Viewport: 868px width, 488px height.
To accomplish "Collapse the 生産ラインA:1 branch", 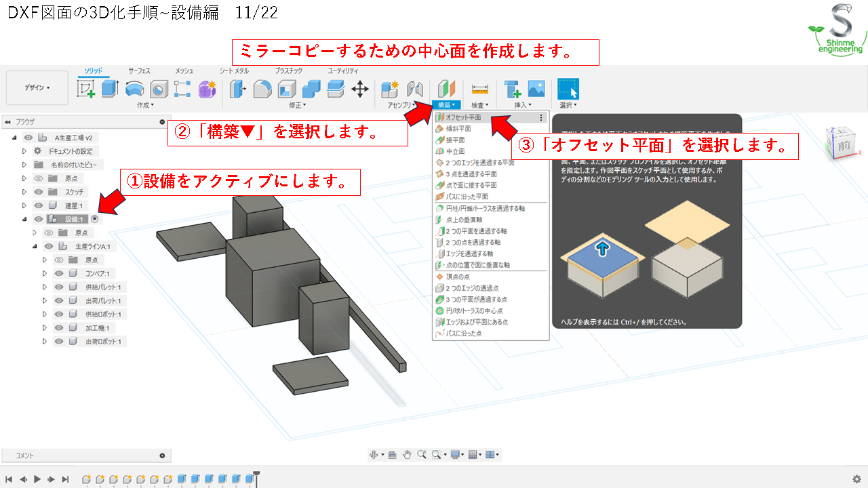I will coord(34,246).
